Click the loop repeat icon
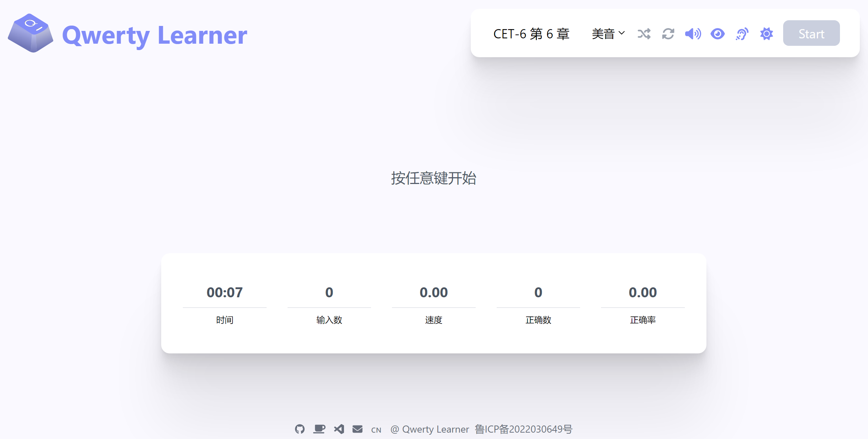This screenshot has width=868, height=439. coord(668,34)
